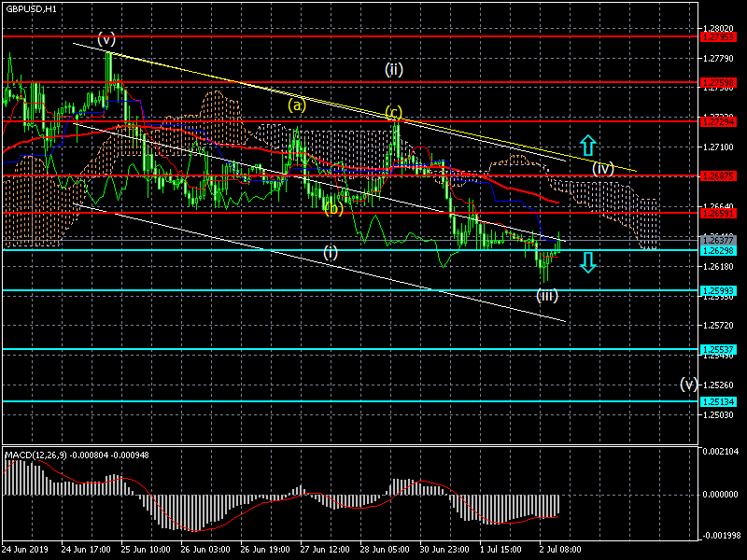Select the GBPUSD,H1 chart title
This screenshot has width=747, height=560.
click(x=31, y=9)
